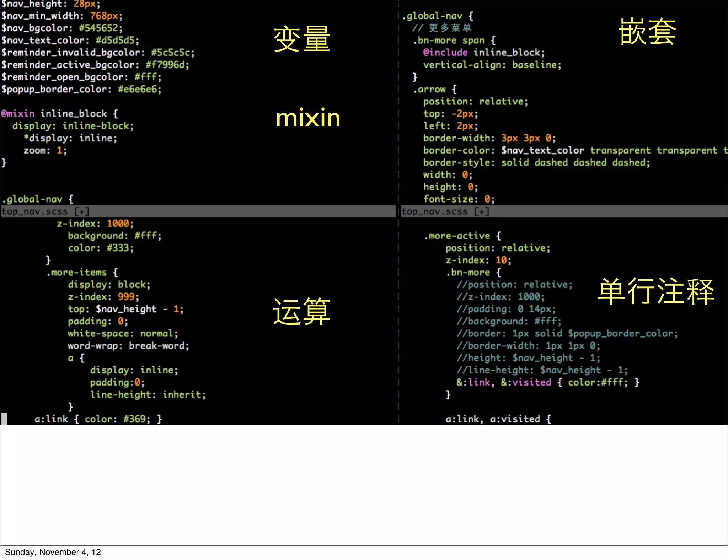Image resolution: width=728 pixels, height=560 pixels.
Task: Click the a:link, a:visited { line
Action: 498,419
